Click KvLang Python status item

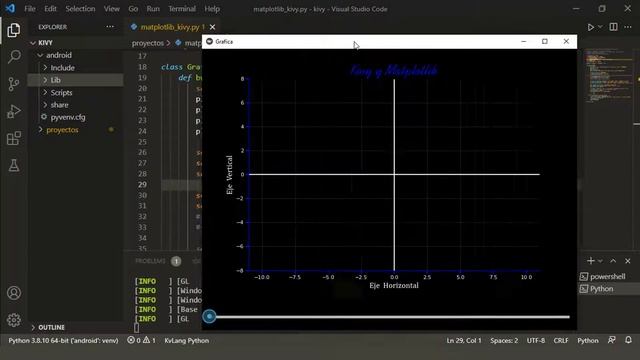click(x=187, y=340)
